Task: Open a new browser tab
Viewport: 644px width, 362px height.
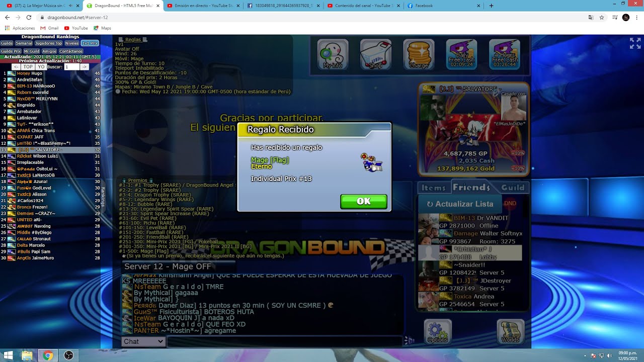Action: pos(492,6)
